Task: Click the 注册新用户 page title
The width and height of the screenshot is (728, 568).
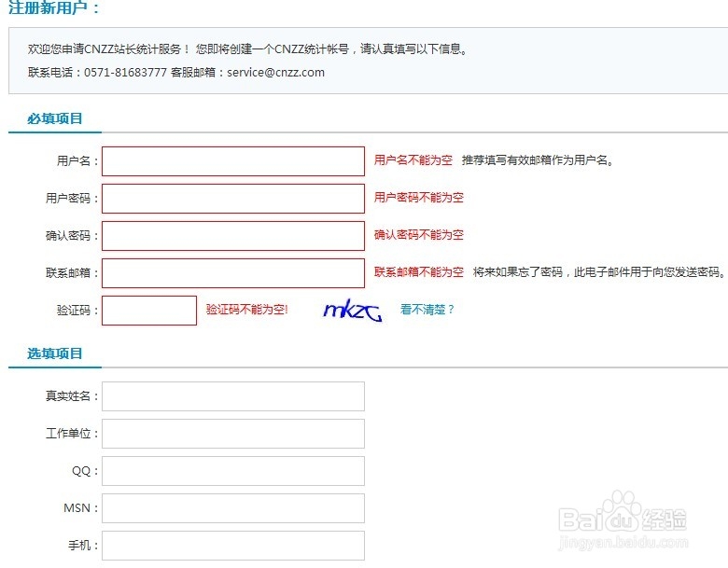Action: pyautogui.click(x=54, y=7)
